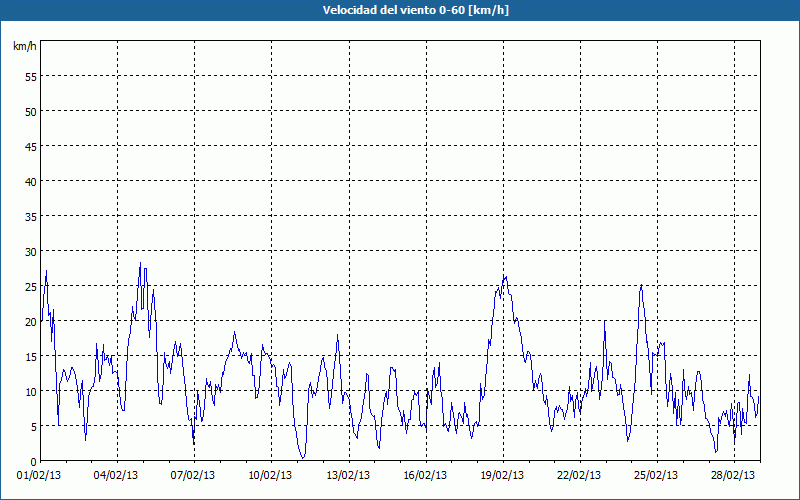
Task: Select the y-axis value 55
Action: (31, 77)
